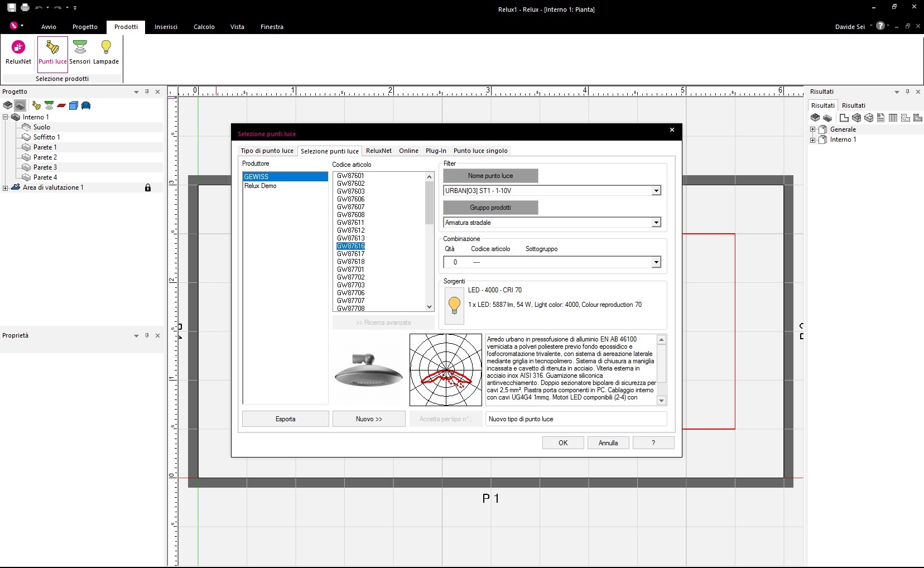
Task: Switch to the Avvio ribbon tab
Action: tap(49, 27)
